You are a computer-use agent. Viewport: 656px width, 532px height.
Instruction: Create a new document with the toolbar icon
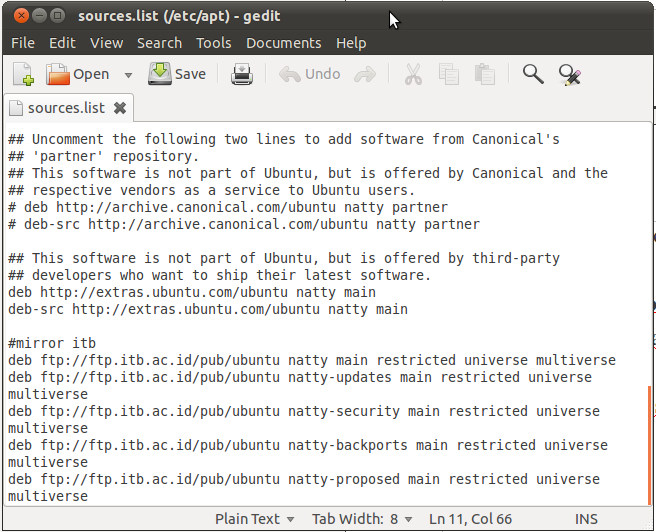[23, 74]
